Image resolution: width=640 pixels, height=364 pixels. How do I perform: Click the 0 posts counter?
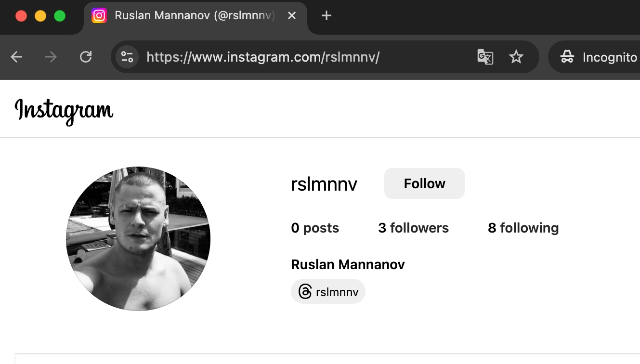click(315, 228)
